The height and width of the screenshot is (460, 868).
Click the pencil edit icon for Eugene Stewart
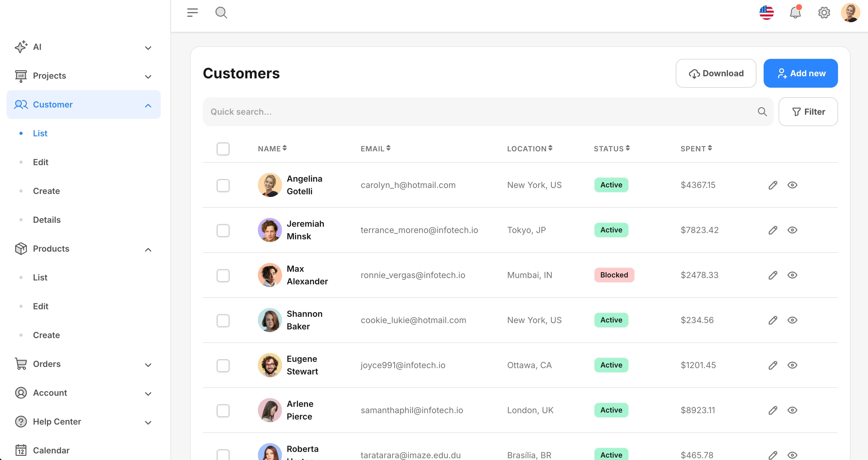click(773, 365)
